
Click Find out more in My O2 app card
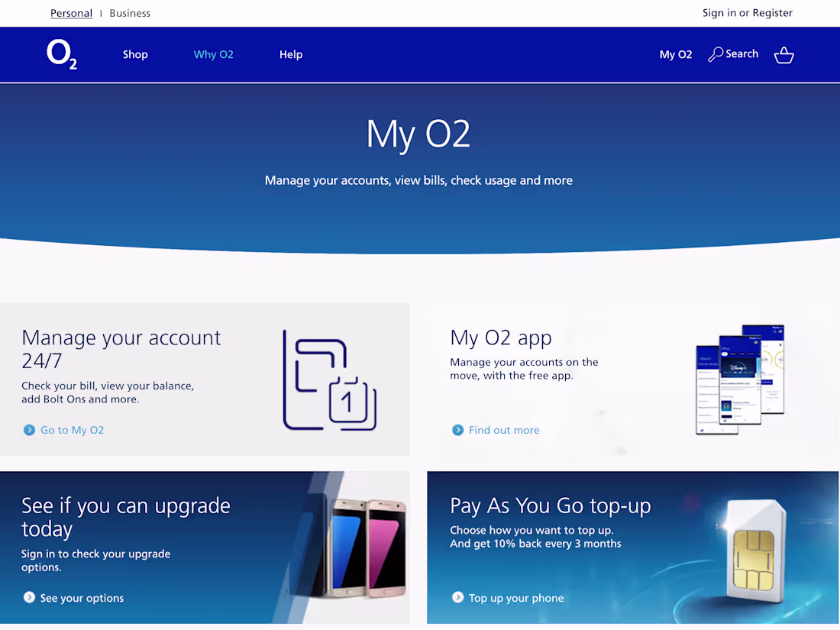(503, 430)
